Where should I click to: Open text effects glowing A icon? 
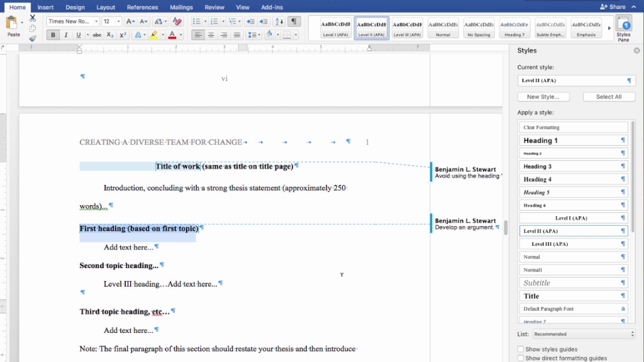138,35
